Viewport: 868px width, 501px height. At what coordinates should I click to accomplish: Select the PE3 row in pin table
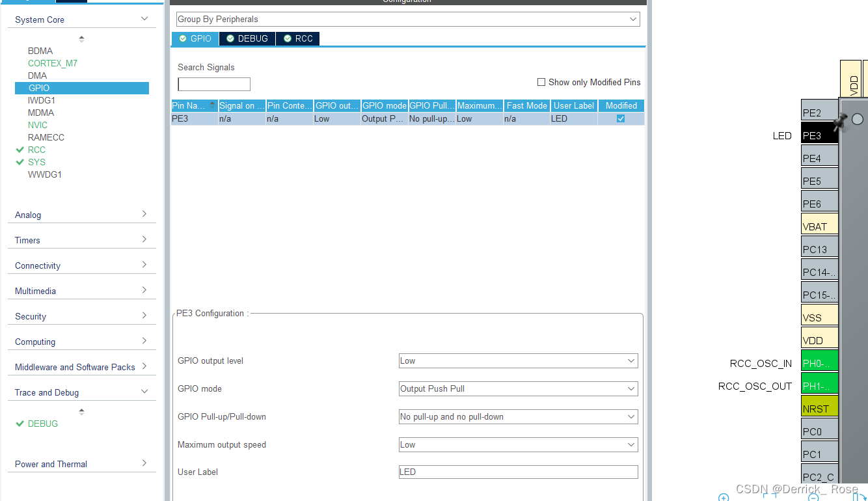click(x=408, y=118)
